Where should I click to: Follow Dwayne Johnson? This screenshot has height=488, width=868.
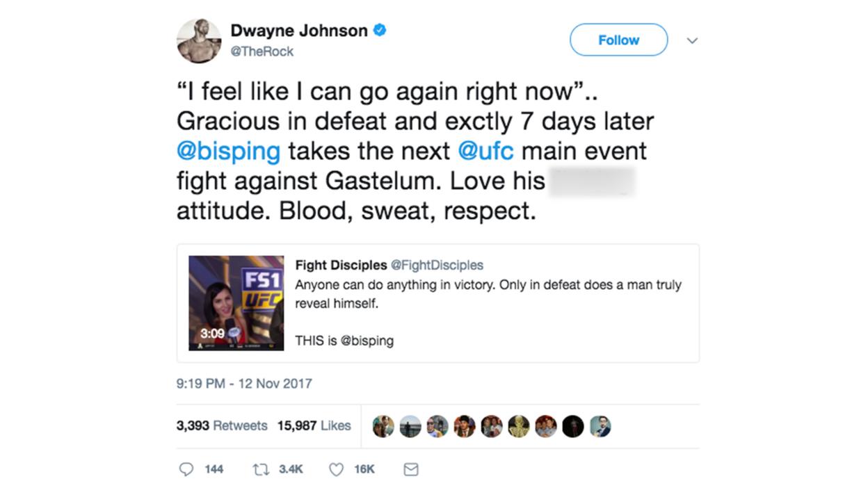pos(618,40)
